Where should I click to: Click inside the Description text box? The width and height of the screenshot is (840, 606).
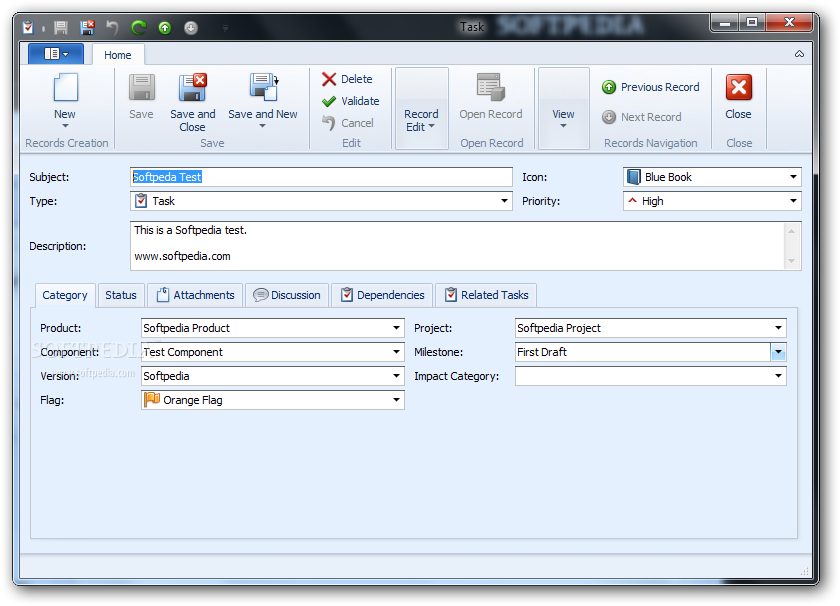point(458,246)
